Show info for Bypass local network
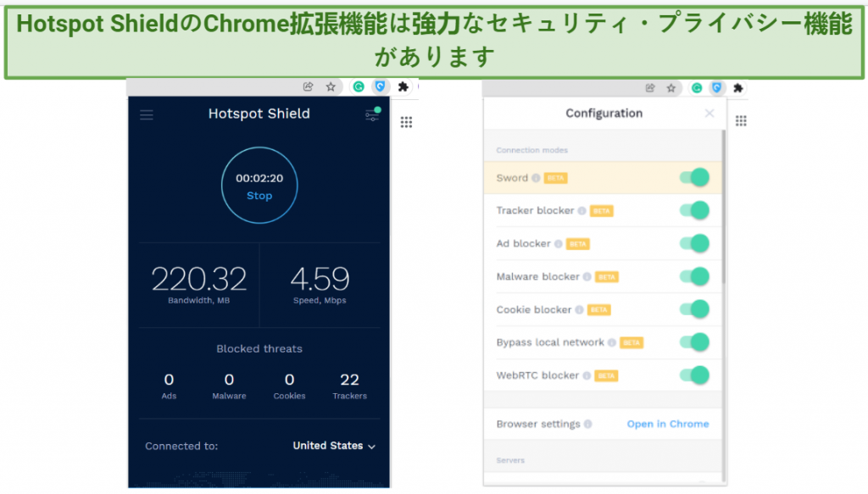 [612, 342]
